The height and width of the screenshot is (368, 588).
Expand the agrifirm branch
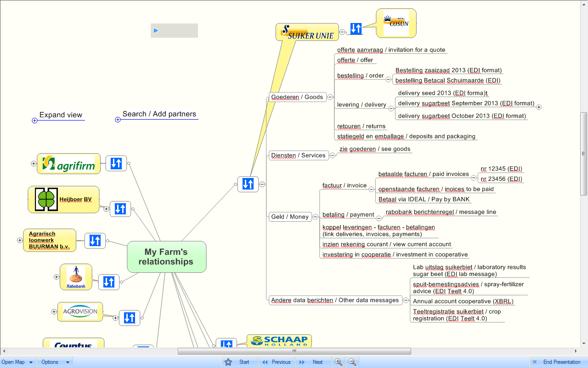pos(33,163)
